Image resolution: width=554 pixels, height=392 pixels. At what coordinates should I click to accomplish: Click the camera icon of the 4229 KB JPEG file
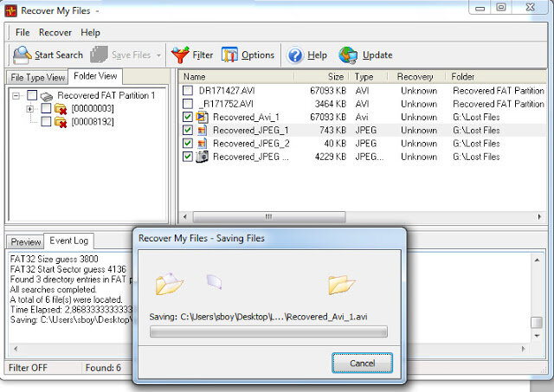pos(202,157)
